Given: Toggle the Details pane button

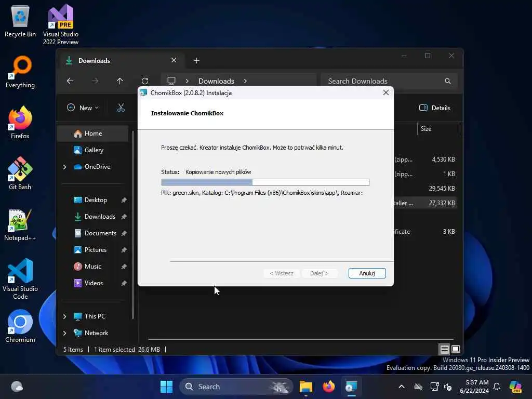Looking at the screenshot, I should (435, 108).
